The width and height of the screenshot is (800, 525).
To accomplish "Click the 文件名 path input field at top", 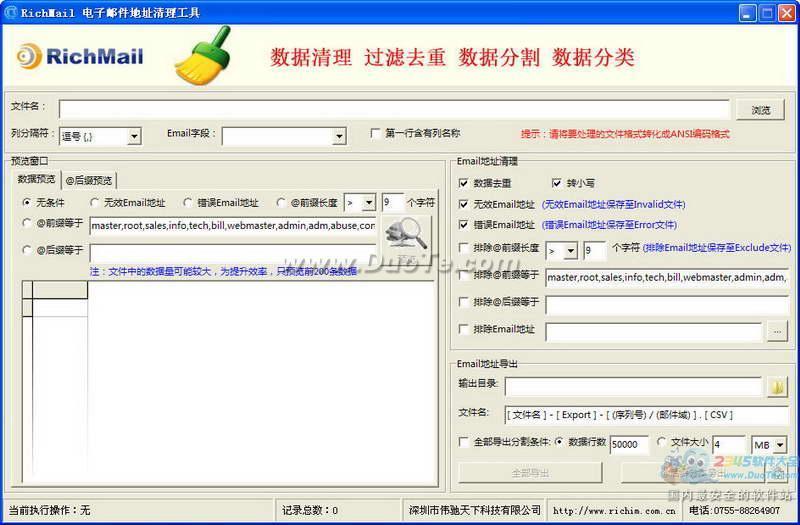I will click(x=394, y=109).
